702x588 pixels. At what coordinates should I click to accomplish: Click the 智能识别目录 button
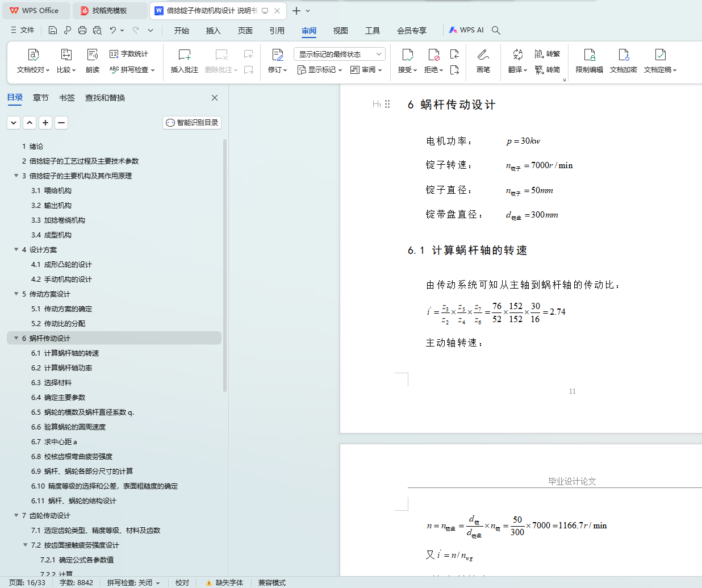192,122
